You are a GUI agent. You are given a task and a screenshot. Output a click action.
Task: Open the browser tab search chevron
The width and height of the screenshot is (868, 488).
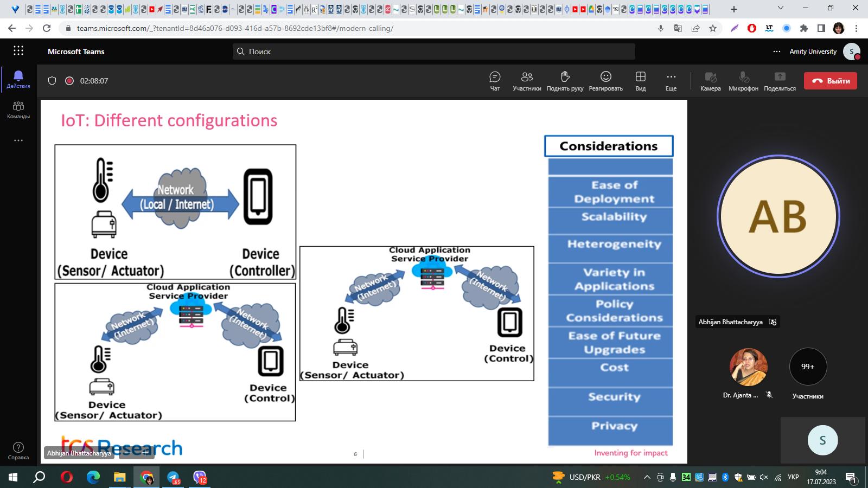[x=781, y=9]
